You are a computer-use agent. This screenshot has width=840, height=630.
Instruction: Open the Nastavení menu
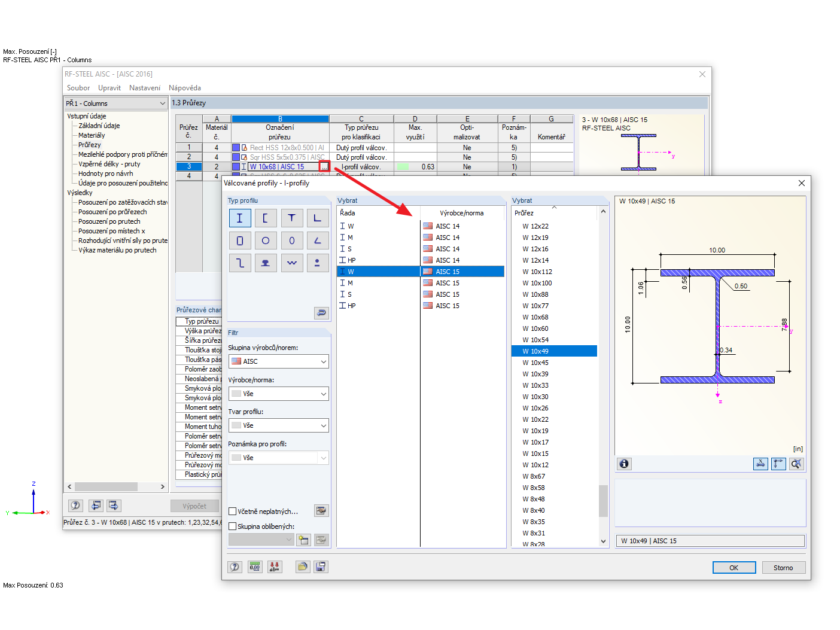[x=145, y=88]
